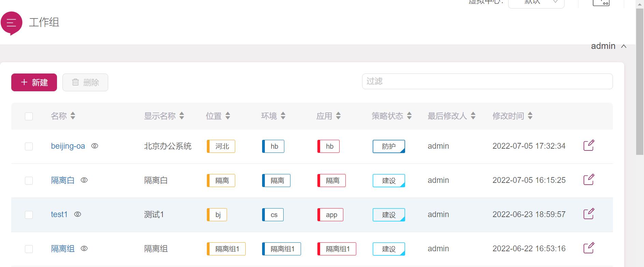Open the 虚拟中心 dropdown
The width and height of the screenshot is (644, 267).
click(536, 3)
